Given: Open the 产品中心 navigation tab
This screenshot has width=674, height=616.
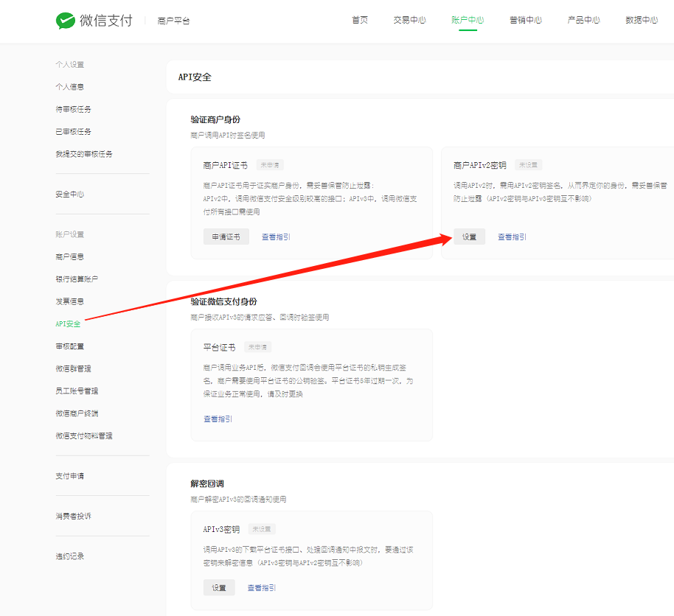Looking at the screenshot, I should [x=583, y=20].
